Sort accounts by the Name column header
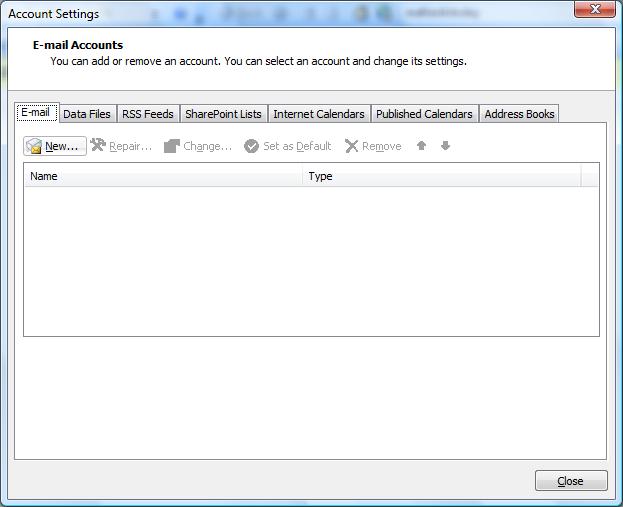623x507 pixels. (163, 176)
